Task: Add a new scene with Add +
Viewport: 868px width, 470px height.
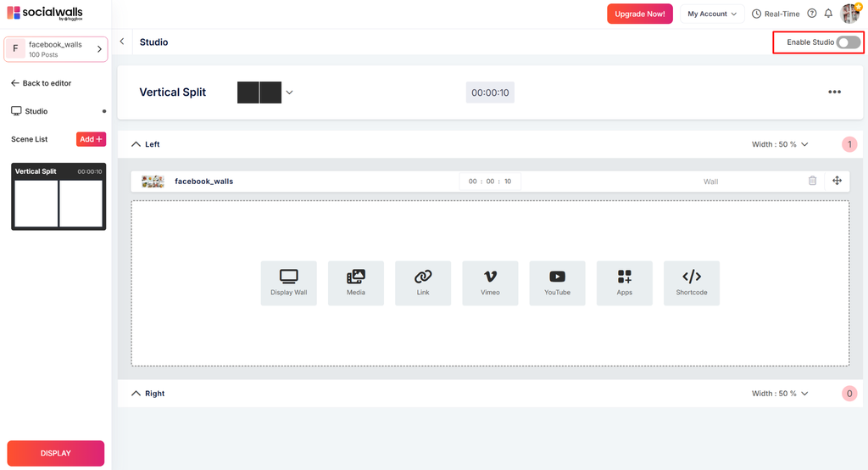Action: (91, 139)
